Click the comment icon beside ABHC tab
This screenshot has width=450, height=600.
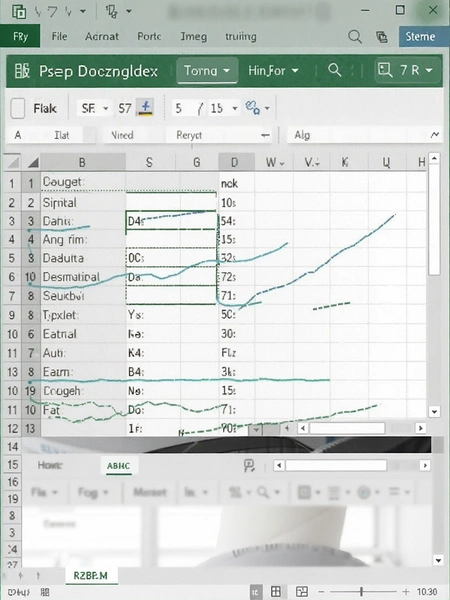pyautogui.click(x=249, y=466)
